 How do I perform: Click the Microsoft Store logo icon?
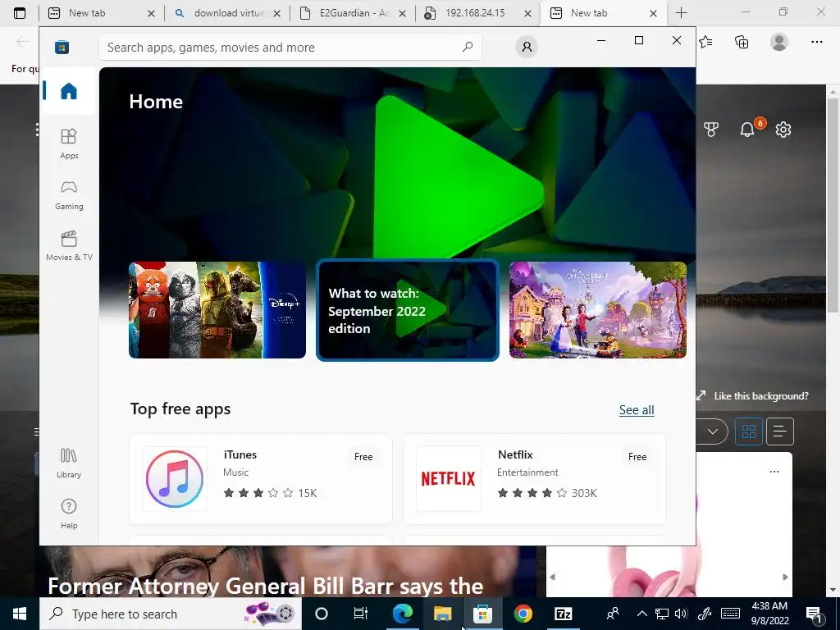[62, 47]
